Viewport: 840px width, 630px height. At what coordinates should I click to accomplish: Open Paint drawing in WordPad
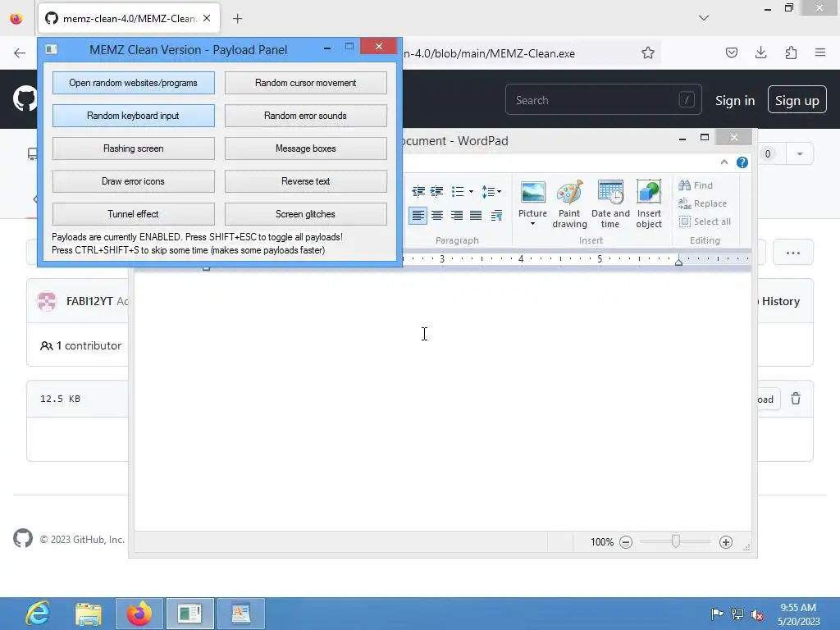[569, 204]
